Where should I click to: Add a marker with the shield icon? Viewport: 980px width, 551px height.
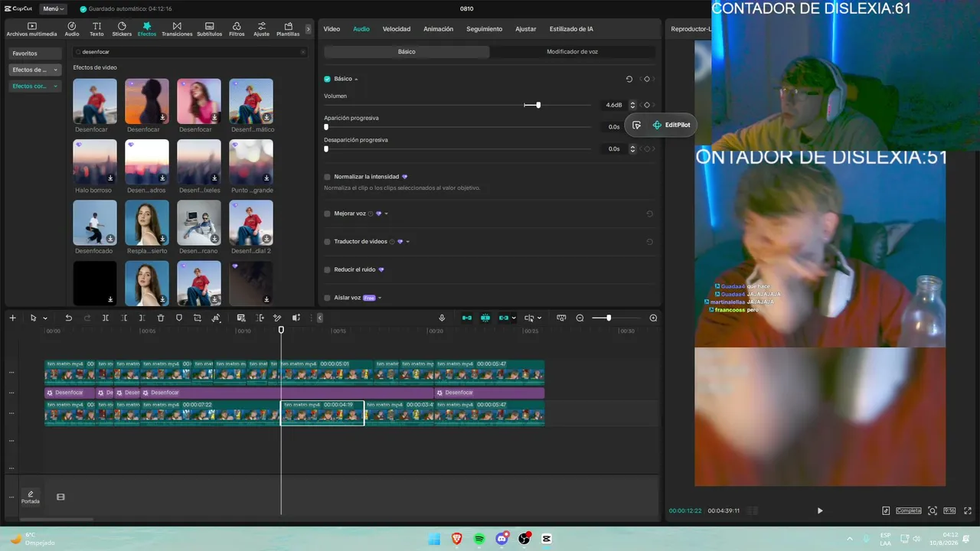[x=179, y=318]
